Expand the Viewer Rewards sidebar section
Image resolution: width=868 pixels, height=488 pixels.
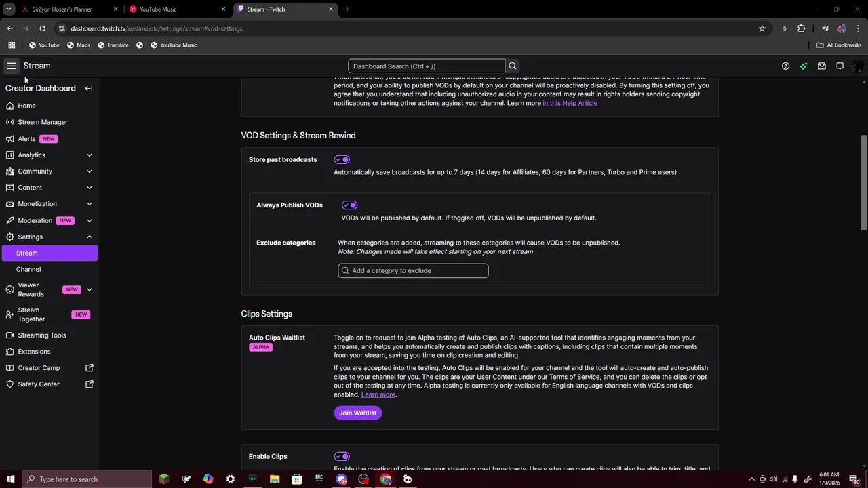coord(90,289)
